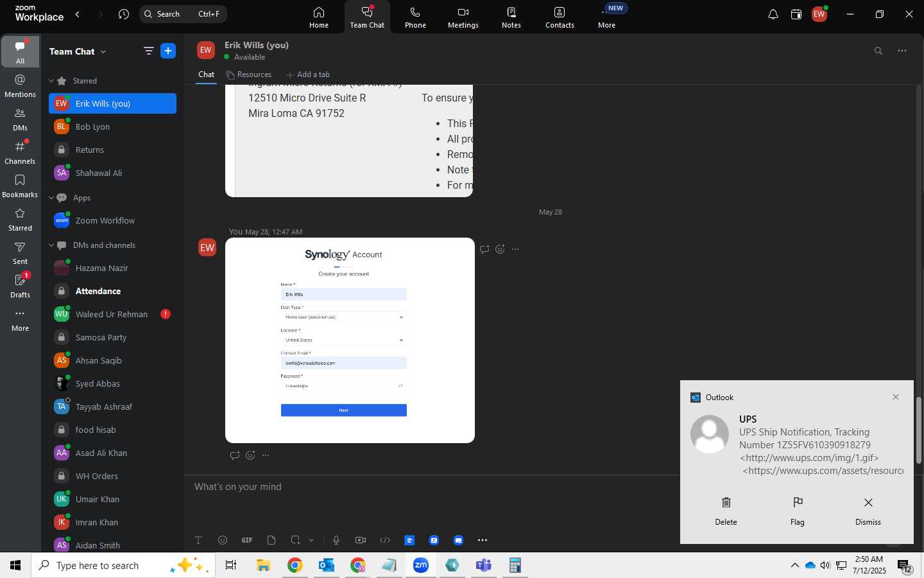Open Channels in the sidebar
The height and width of the screenshot is (578, 924).
21,152
